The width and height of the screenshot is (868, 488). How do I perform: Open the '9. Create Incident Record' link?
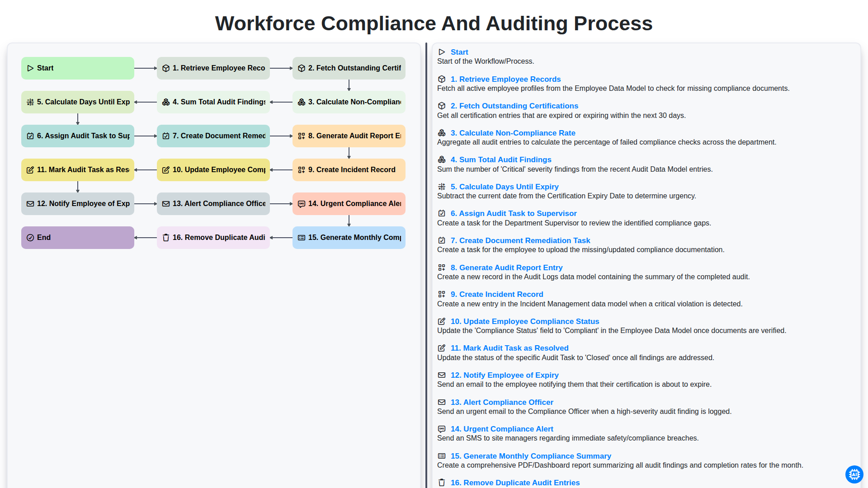coord(497,294)
